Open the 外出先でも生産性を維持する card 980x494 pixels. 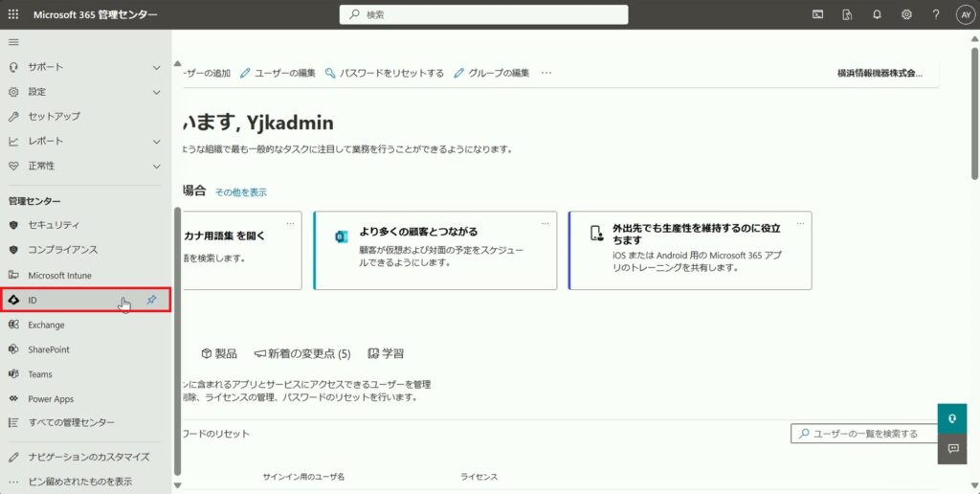690,250
